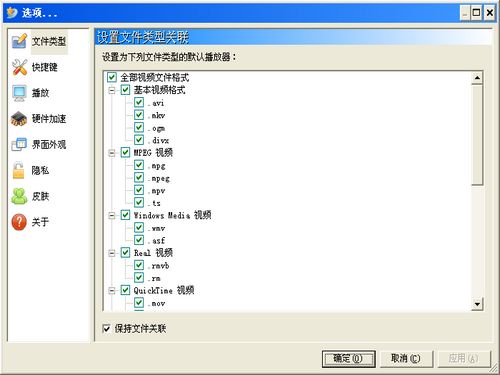This screenshot has width=500, height=375.
Task: Toggle the .mpv checkbox
Action: [139, 190]
